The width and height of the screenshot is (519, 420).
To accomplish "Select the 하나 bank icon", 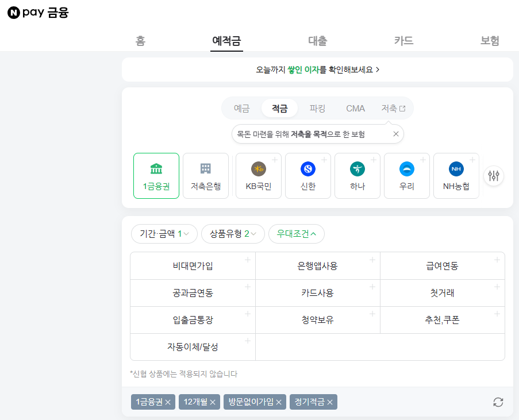I will pyautogui.click(x=357, y=175).
